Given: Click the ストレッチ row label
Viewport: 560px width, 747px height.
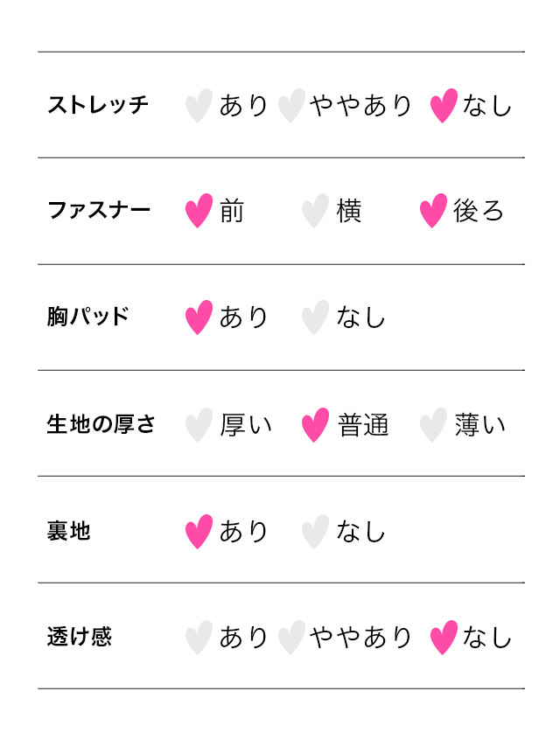Looking at the screenshot, I should (x=98, y=106).
